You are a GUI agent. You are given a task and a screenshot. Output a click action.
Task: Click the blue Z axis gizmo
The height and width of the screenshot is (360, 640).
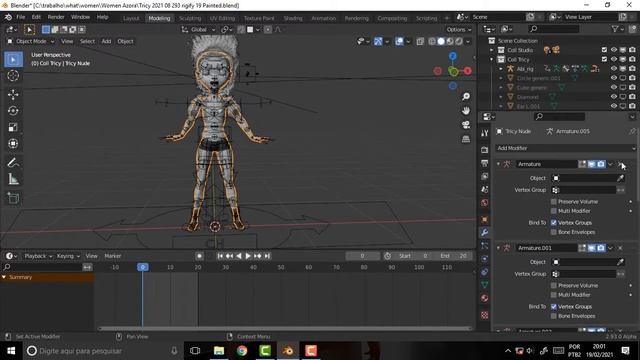(453, 56)
